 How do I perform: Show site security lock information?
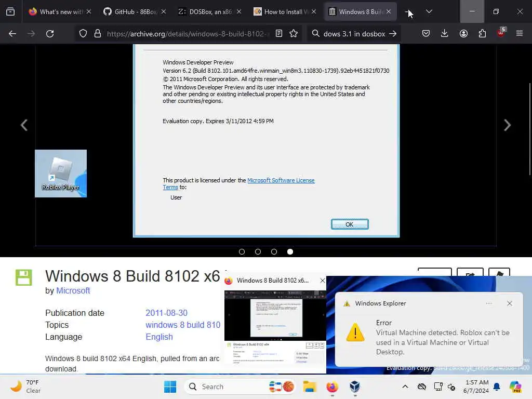pyautogui.click(x=98, y=34)
